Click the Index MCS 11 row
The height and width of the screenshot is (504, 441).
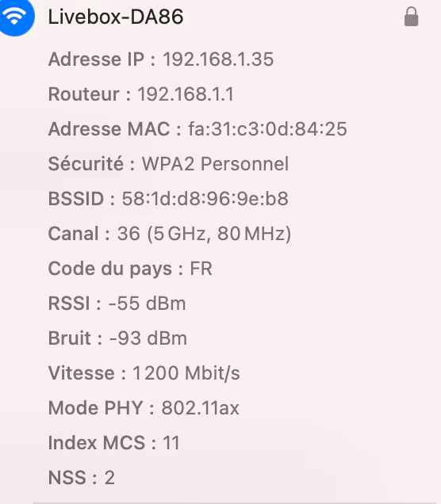(114, 443)
